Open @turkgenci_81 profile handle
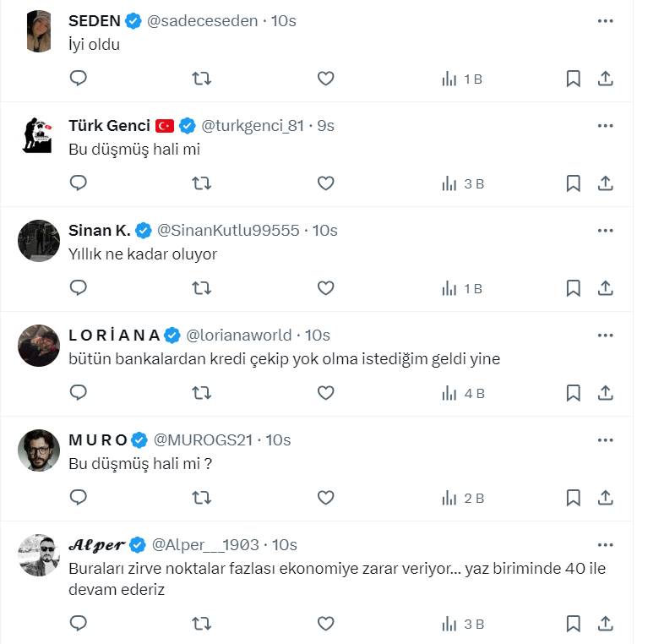The height and width of the screenshot is (644, 648). click(x=252, y=126)
